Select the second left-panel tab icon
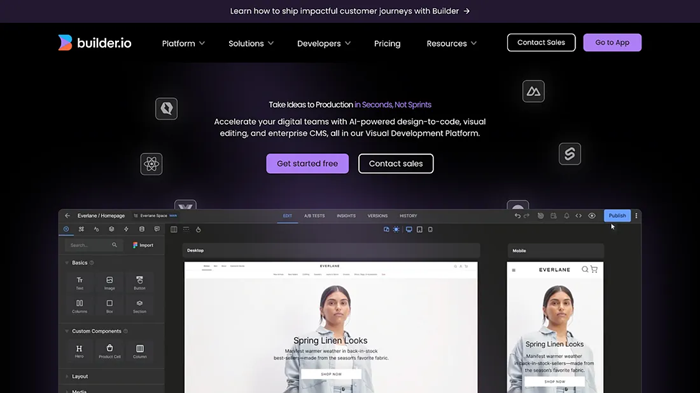 81,229
